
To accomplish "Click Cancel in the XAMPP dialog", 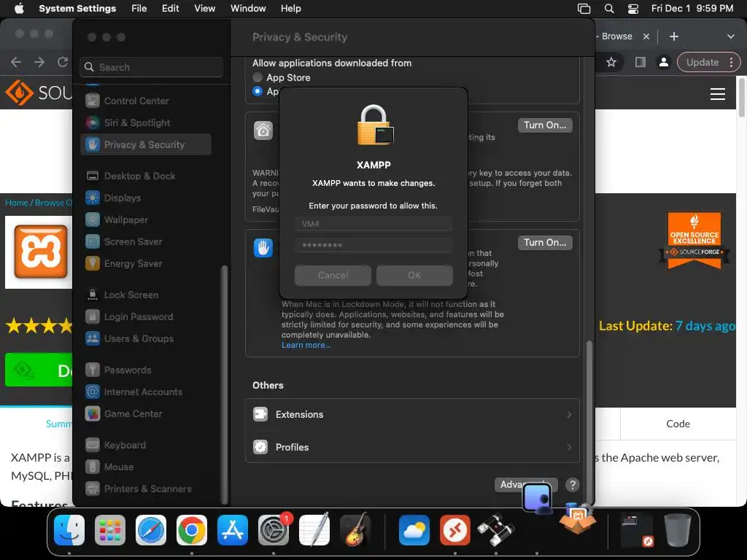I will click(333, 275).
